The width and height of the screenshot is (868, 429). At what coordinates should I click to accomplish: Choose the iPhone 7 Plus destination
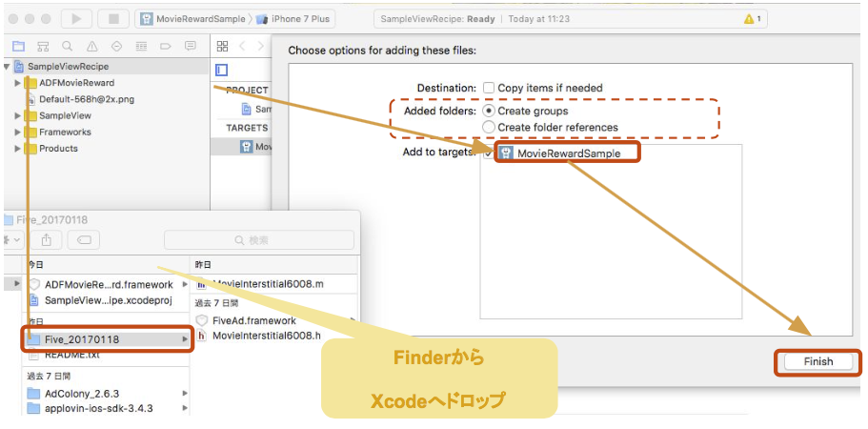293,19
